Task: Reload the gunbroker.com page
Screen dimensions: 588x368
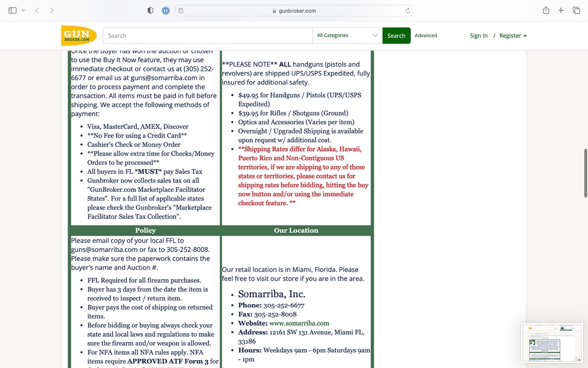Action: coord(407,11)
